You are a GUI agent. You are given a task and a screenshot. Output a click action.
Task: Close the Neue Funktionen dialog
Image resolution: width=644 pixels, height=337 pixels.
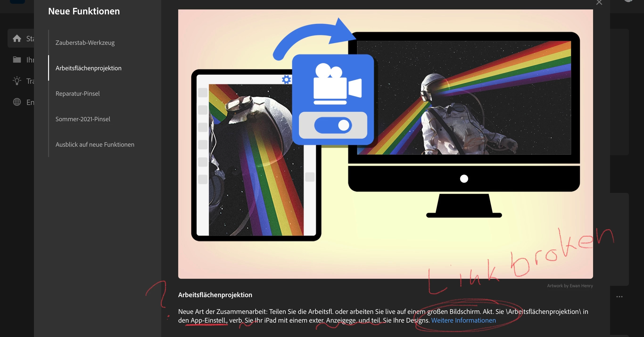599,3
